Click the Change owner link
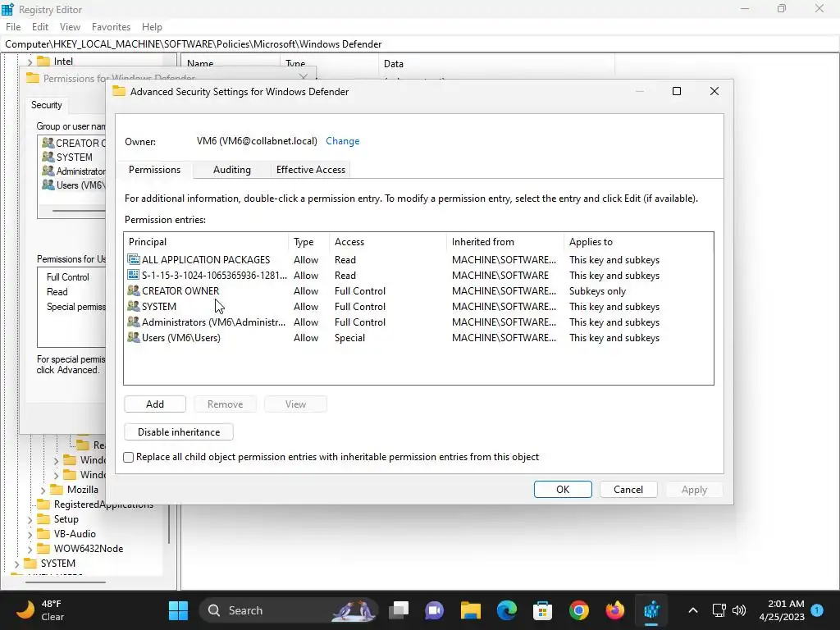Image resolution: width=840 pixels, height=630 pixels. [x=342, y=141]
